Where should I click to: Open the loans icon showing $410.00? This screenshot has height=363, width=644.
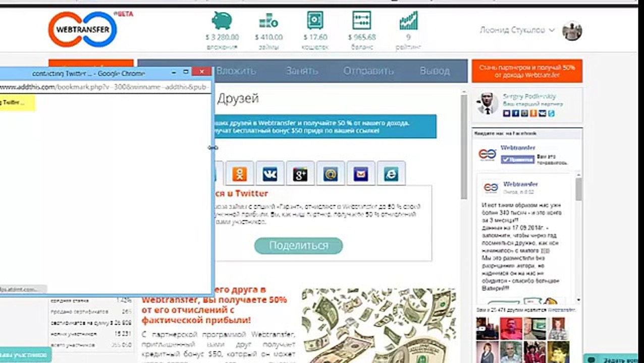pyautogui.click(x=268, y=21)
